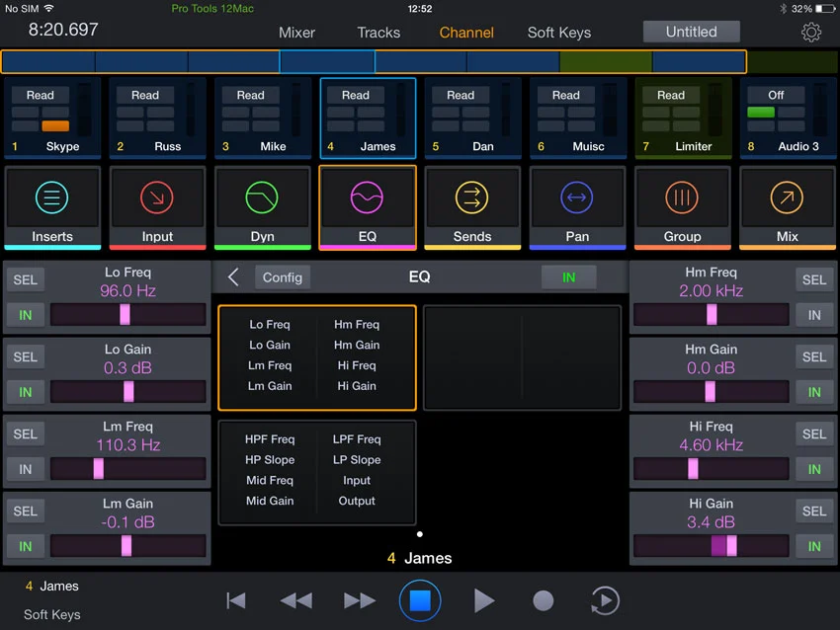Select track 8 Audio 3
Viewport: 840px width, 630px height.
[x=787, y=118]
